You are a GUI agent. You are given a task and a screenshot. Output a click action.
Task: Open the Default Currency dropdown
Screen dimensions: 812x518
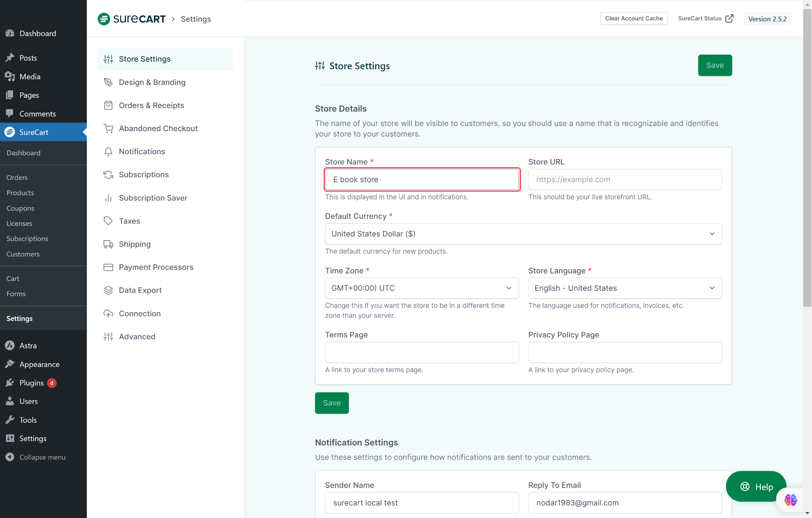point(523,234)
